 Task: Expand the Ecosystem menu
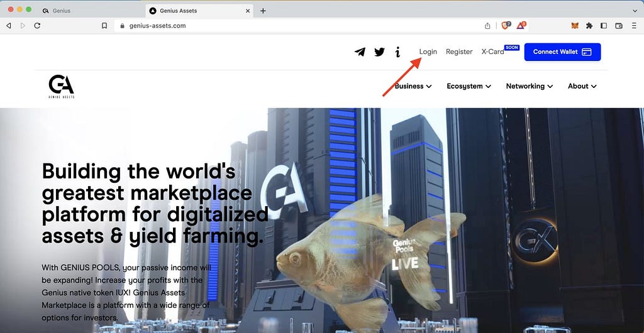coord(469,86)
